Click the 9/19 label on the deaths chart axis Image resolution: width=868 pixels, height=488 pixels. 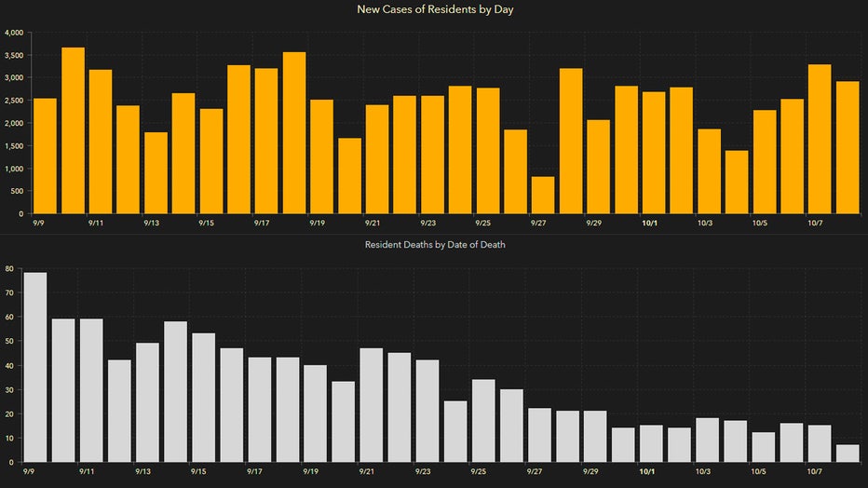click(x=310, y=471)
